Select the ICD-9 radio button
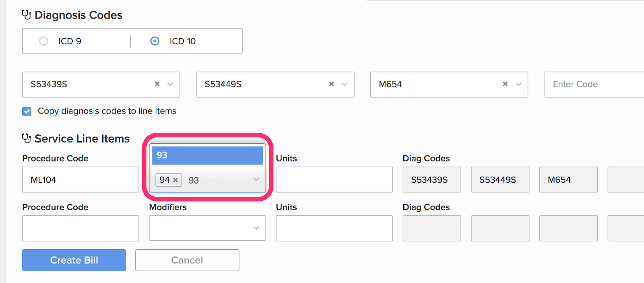This screenshot has width=644, height=283. tap(43, 41)
